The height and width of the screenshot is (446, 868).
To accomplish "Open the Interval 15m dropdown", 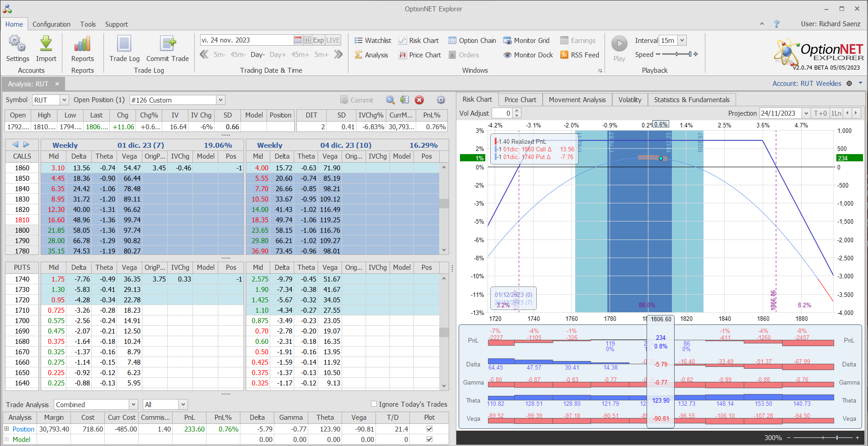I will 682,40.
